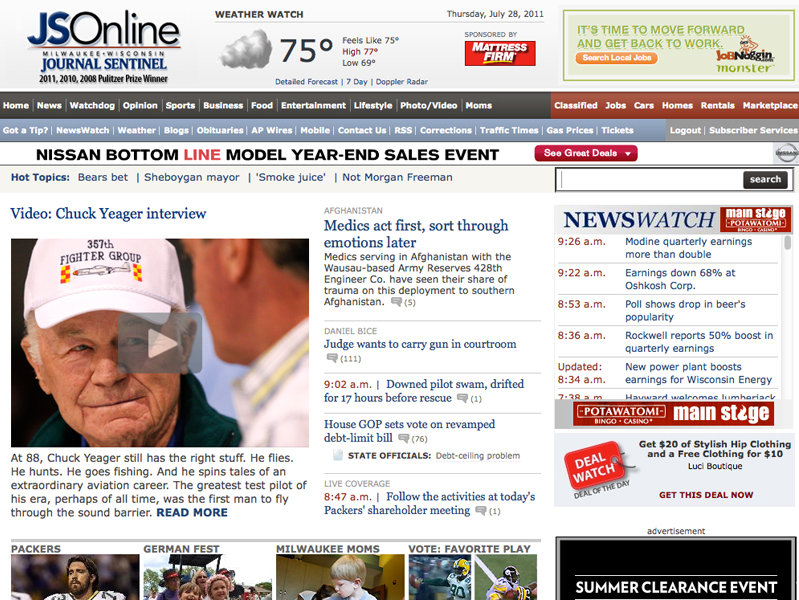
Task: Click the search button
Action: pyautogui.click(x=765, y=179)
